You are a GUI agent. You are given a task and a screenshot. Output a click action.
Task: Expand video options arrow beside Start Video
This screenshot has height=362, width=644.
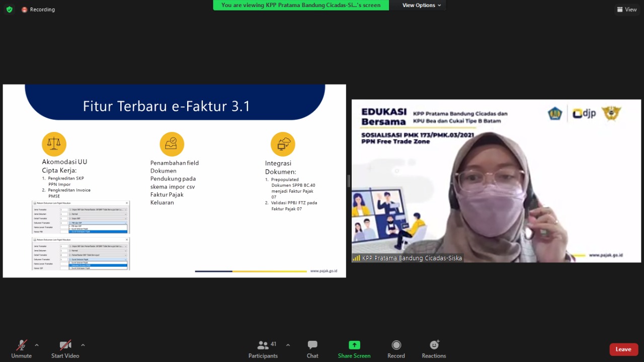[83, 345]
